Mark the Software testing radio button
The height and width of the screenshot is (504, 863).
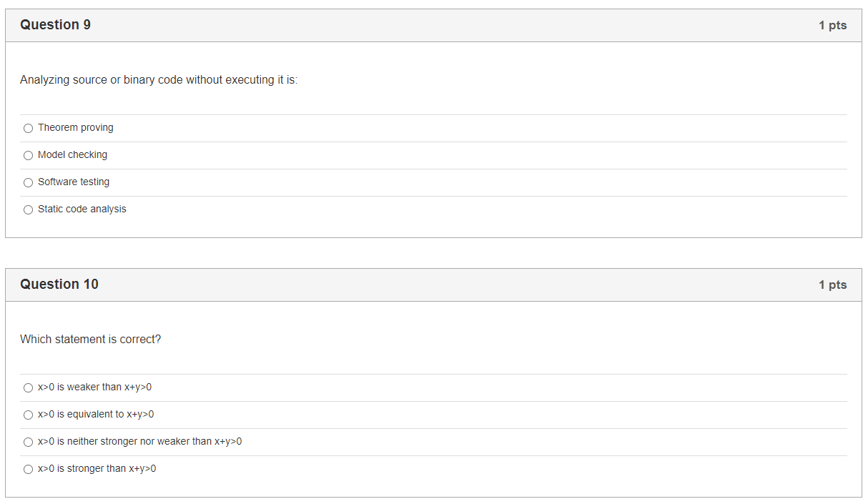[x=29, y=183]
